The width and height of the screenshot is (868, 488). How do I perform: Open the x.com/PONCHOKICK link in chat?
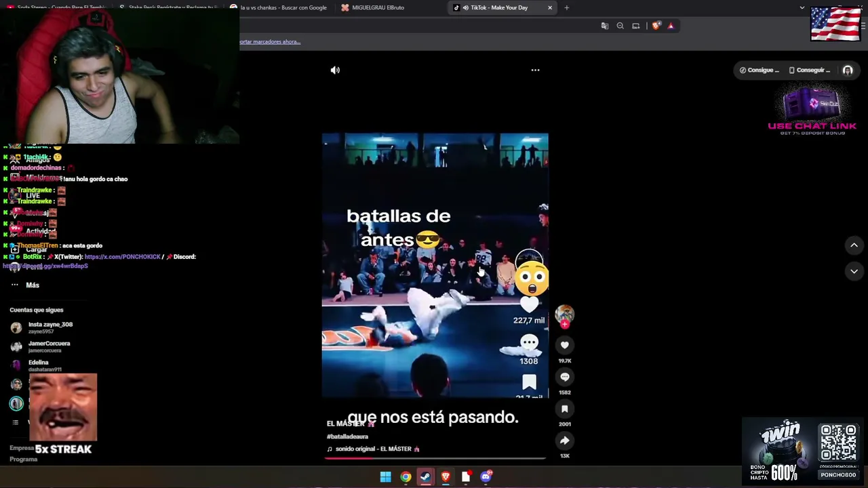[x=123, y=257]
